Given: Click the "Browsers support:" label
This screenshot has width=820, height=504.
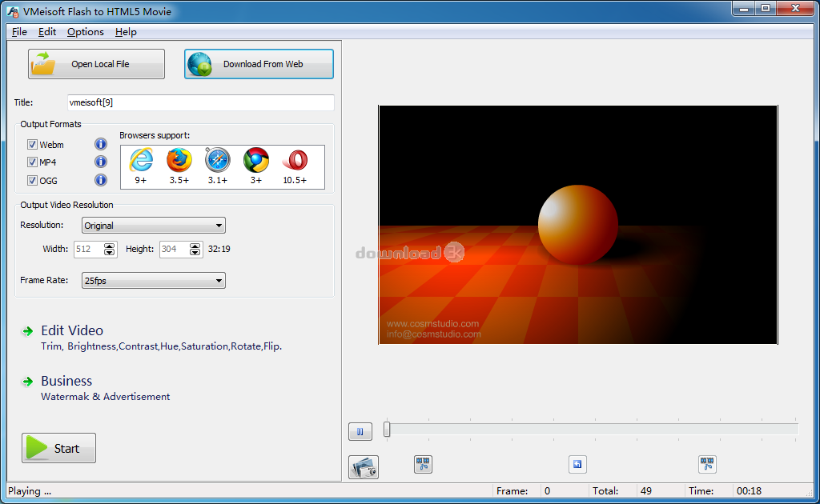Looking at the screenshot, I should pyautogui.click(x=155, y=135).
